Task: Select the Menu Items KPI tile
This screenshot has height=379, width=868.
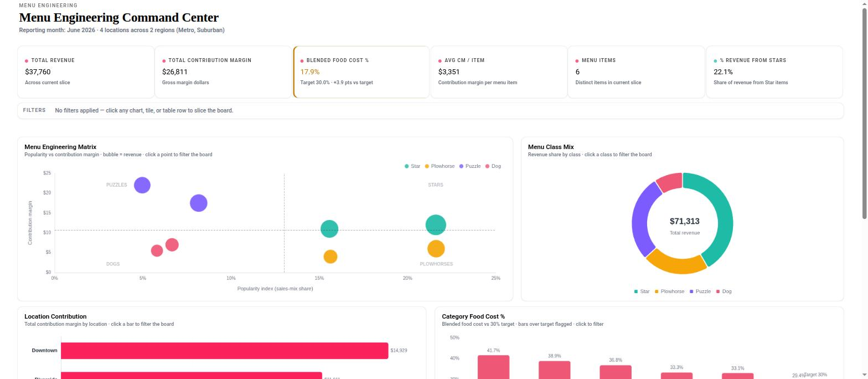Action: pos(637,72)
